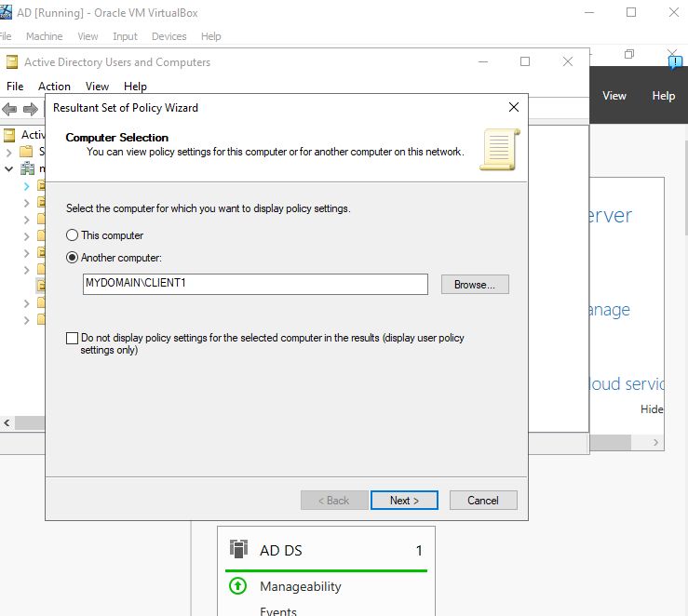Open the Server Manager Help menu

(663, 96)
